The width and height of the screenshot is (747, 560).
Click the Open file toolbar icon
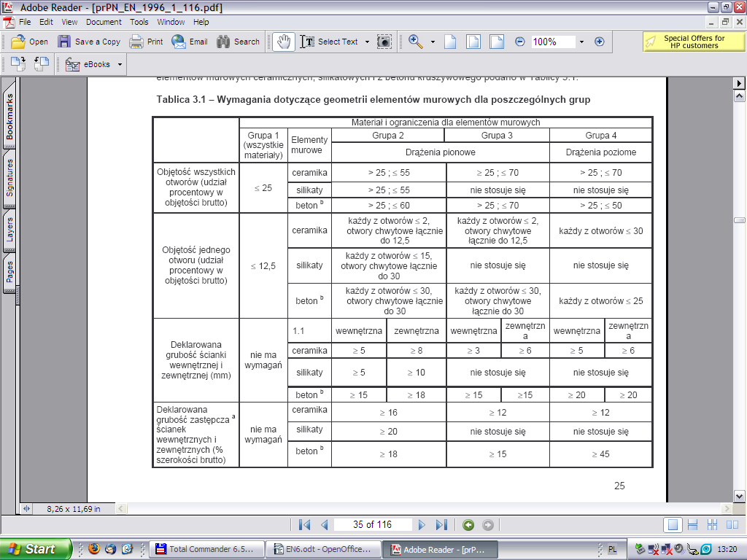pos(18,42)
